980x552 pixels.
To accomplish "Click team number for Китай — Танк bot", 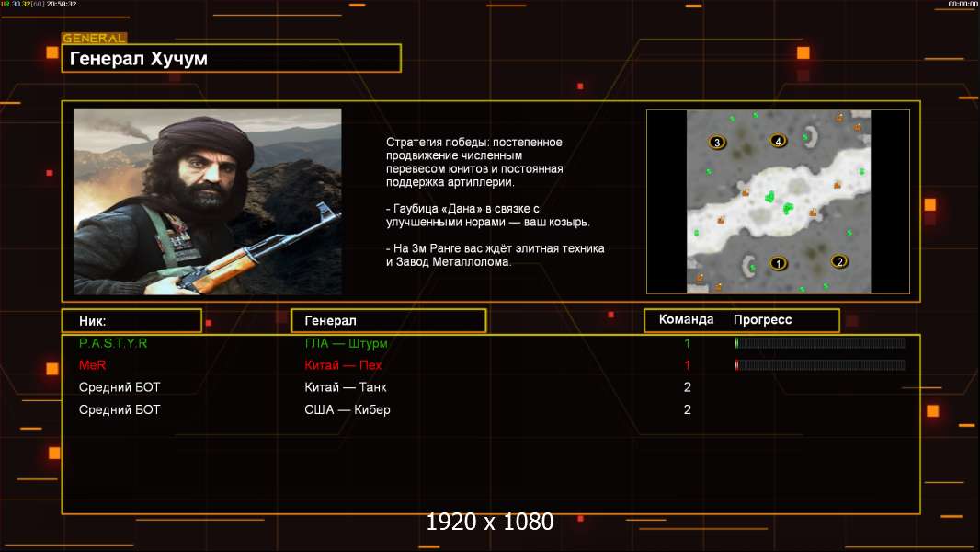I will (687, 387).
